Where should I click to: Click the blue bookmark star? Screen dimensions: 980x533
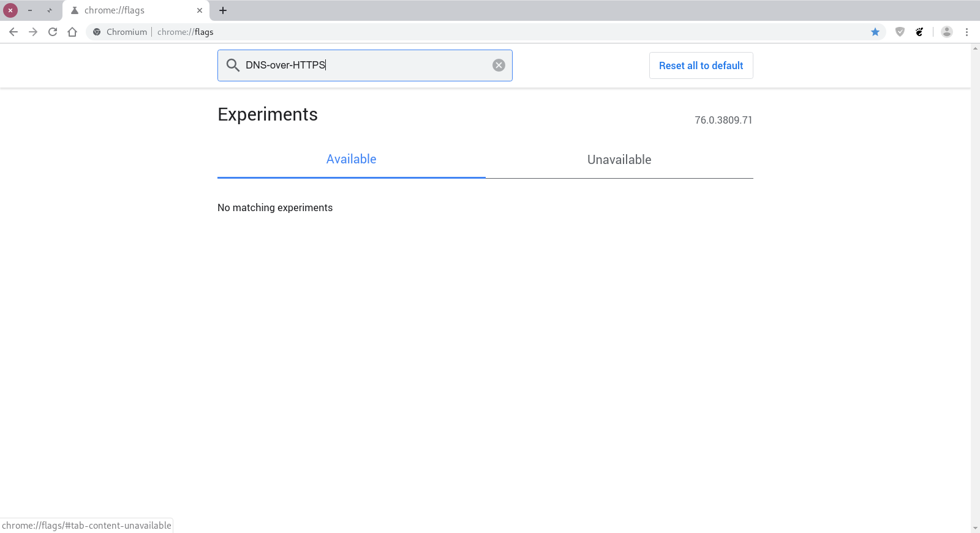point(875,32)
